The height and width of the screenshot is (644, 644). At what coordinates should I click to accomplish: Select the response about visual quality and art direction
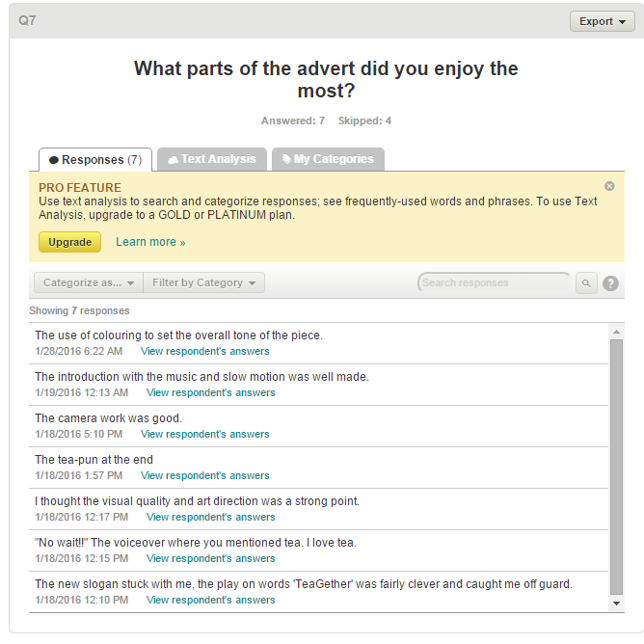click(197, 501)
